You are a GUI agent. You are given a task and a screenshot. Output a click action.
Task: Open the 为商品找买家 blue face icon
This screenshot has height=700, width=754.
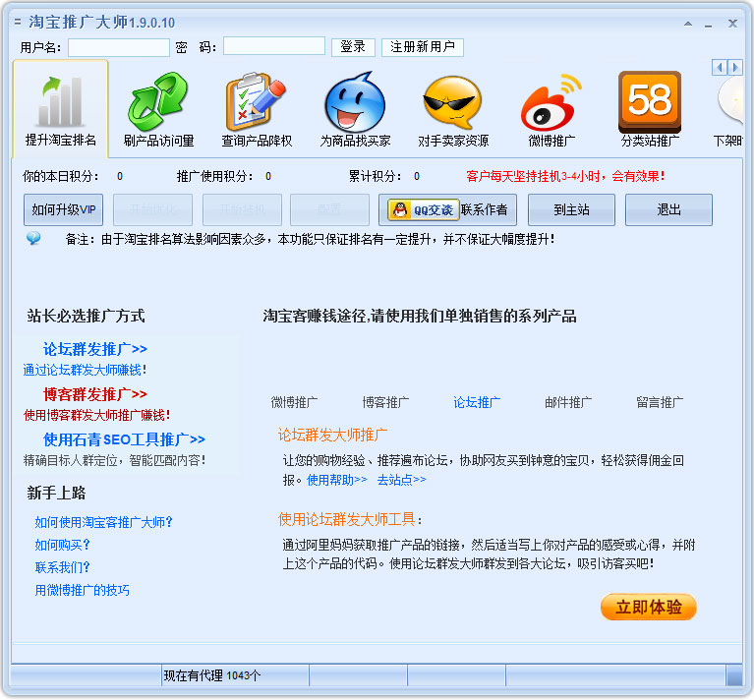tap(354, 102)
